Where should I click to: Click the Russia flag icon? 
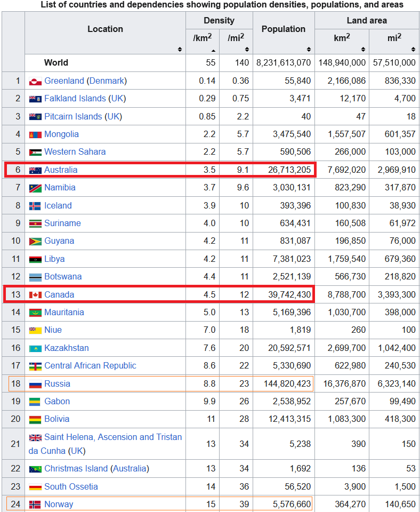[x=35, y=384]
